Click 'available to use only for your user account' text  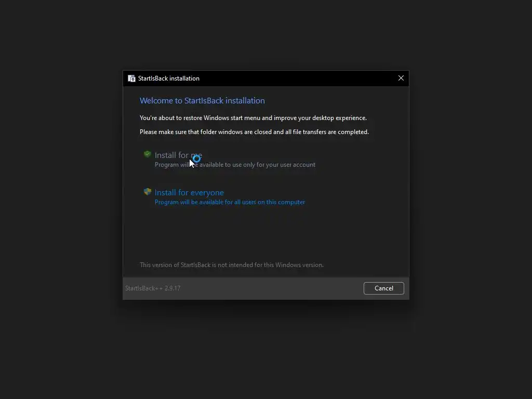[x=257, y=165]
